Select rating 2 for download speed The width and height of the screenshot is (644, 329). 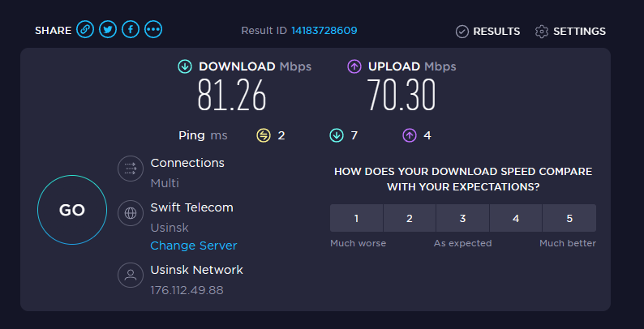(x=410, y=218)
